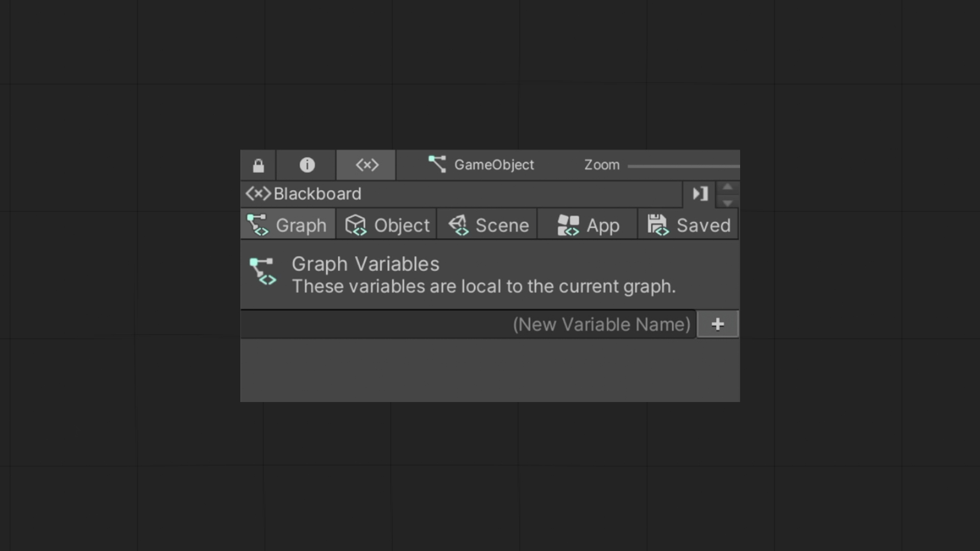The image size is (980, 551).
Task: Collapse the Graph Variables section header
Action: coord(365,264)
